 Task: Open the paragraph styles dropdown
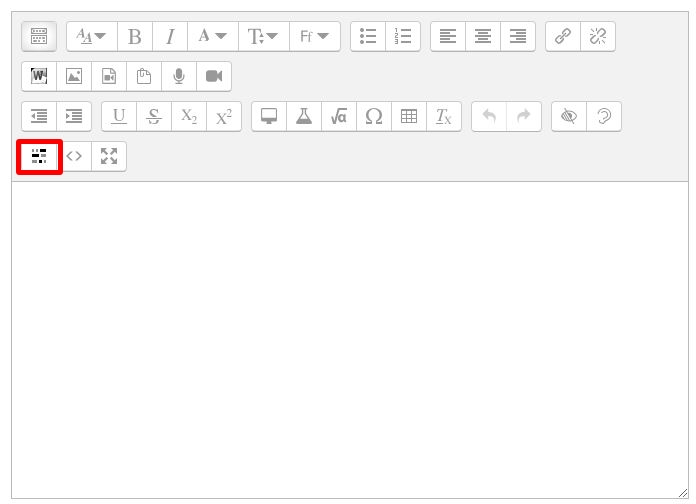point(92,37)
